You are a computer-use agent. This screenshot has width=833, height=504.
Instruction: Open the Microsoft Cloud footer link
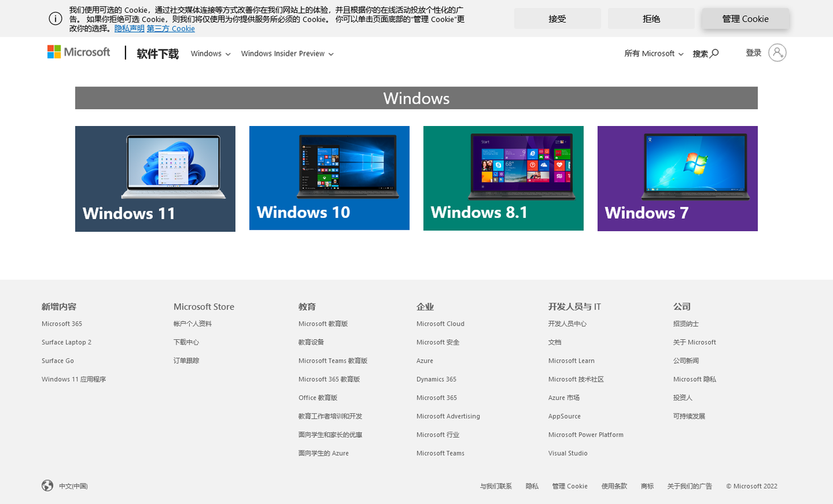coord(440,324)
